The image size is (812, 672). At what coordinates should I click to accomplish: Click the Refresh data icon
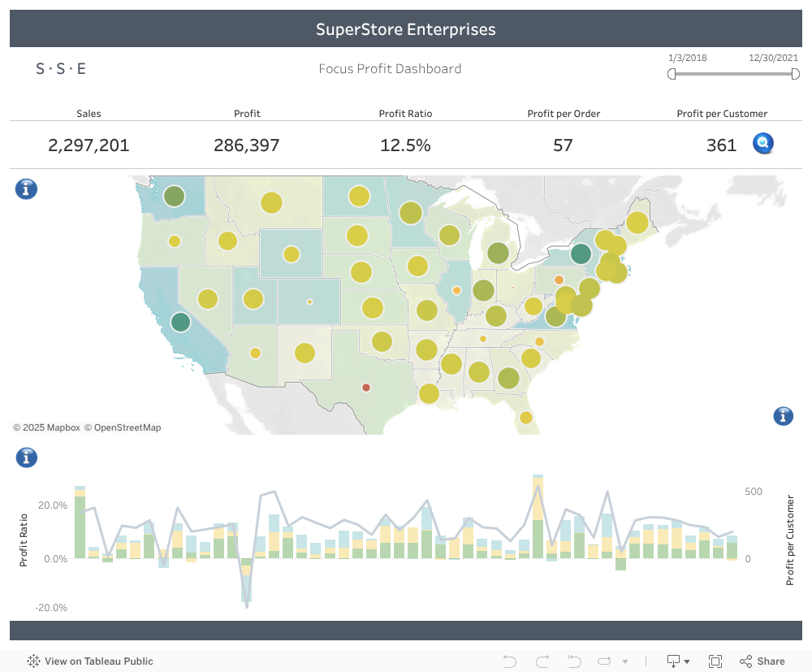tap(605, 661)
